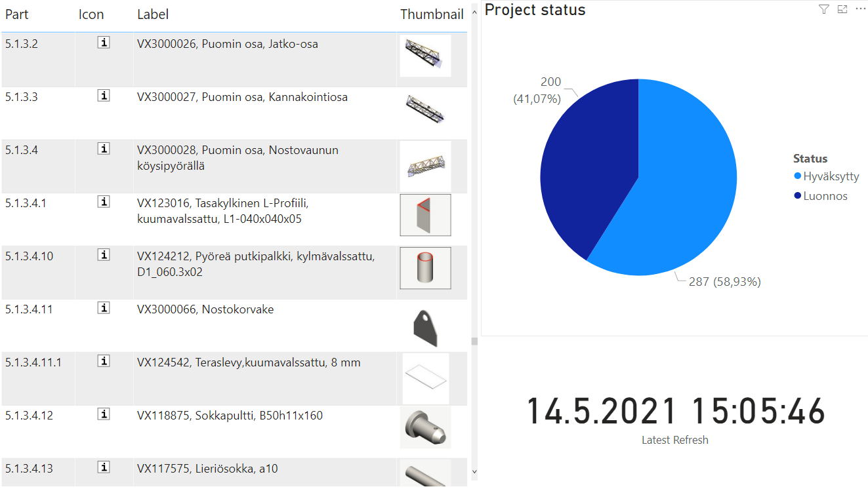Click table scrollbar down arrow
The image size is (868, 489).
point(474,471)
